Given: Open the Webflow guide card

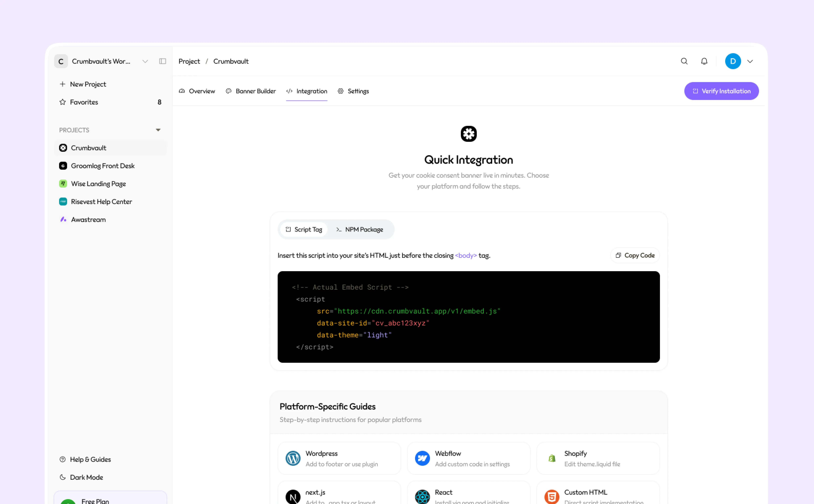Looking at the screenshot, I should (x=469, y=458).
